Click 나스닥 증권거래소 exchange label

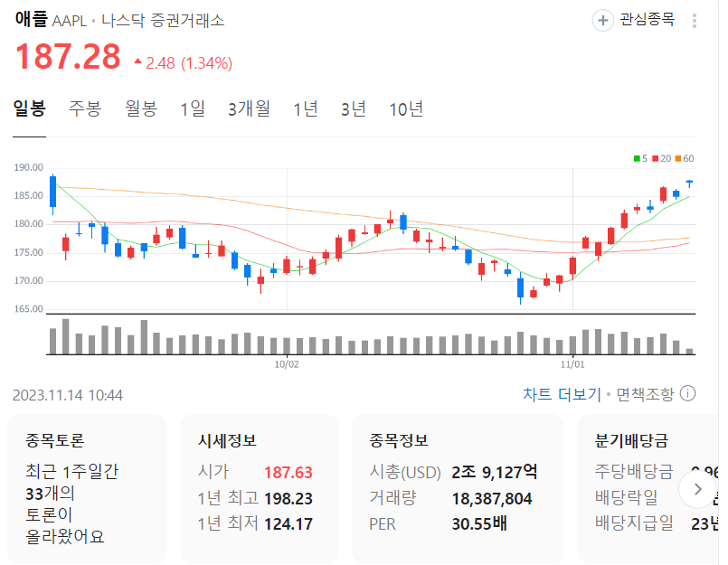coord(163,21)
